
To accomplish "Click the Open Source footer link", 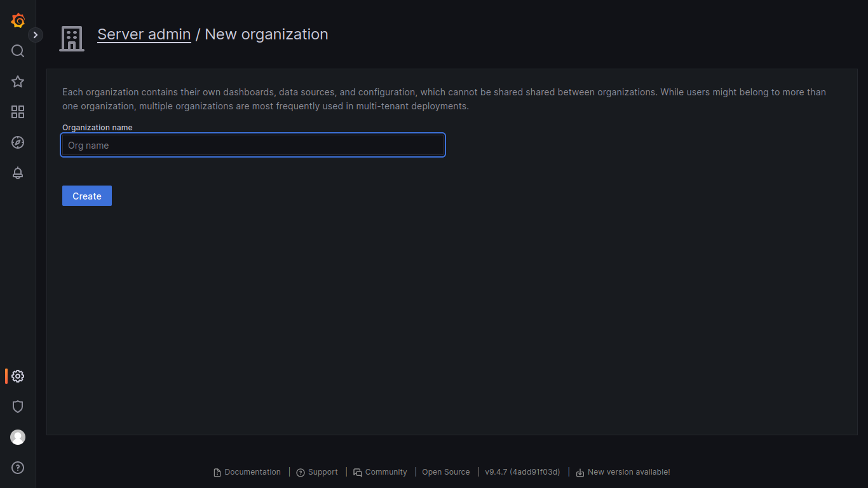I will pos(445,472).
